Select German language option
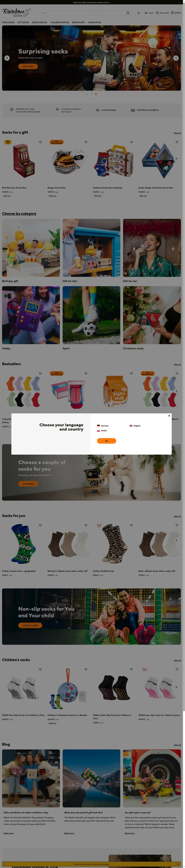 coord(103,426)
